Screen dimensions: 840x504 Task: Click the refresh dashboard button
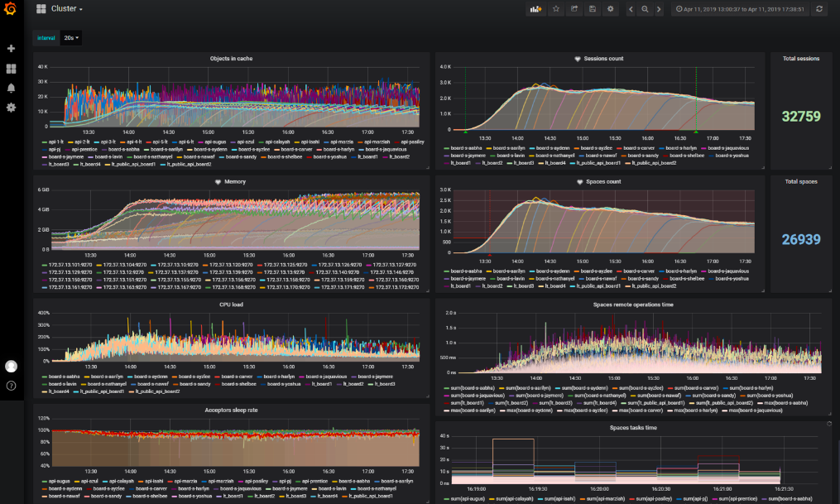819,9
